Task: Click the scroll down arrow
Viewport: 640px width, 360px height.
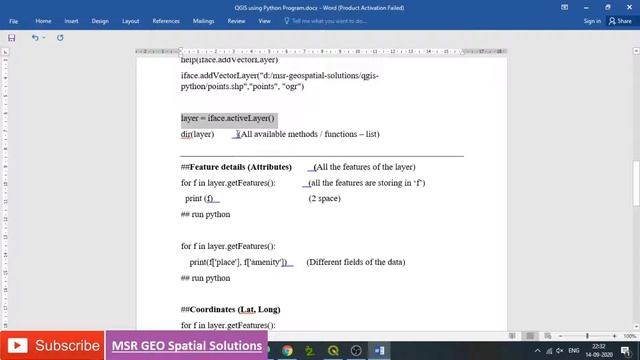Action: click(636, 327)
